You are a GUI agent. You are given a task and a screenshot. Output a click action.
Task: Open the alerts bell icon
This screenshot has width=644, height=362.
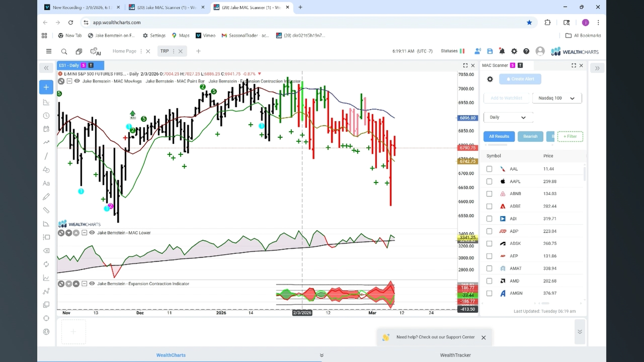tap(502, 51)
